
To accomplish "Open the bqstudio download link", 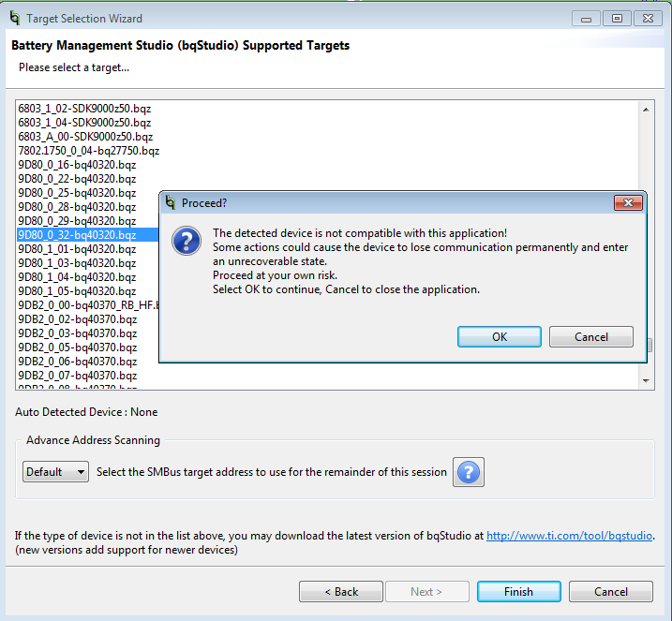I will (569, 536).
